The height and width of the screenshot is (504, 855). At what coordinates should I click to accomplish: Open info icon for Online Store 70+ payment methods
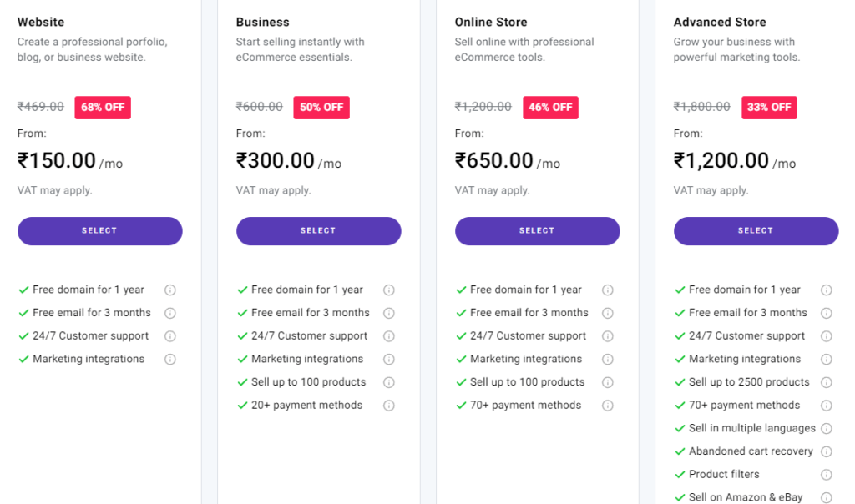(608, 406)
